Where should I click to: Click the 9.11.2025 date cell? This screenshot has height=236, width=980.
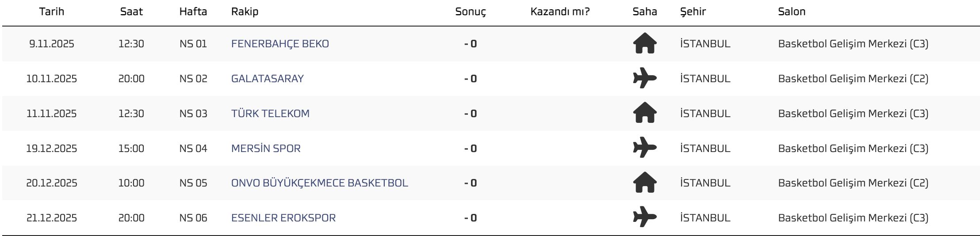coord(52,44)
